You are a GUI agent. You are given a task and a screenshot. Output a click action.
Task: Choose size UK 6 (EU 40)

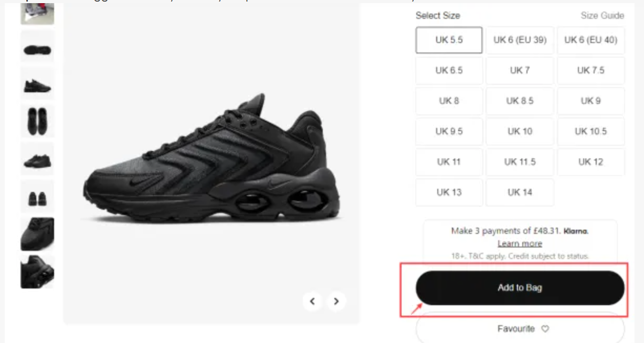coord(590,40)
